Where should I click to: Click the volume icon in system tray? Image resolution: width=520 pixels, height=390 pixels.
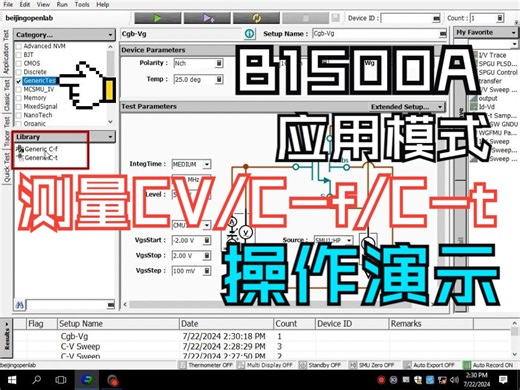tap(454, 380)
